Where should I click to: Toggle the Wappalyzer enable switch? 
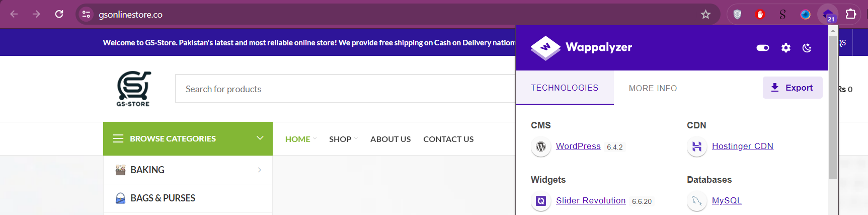[x=763, y=48]
